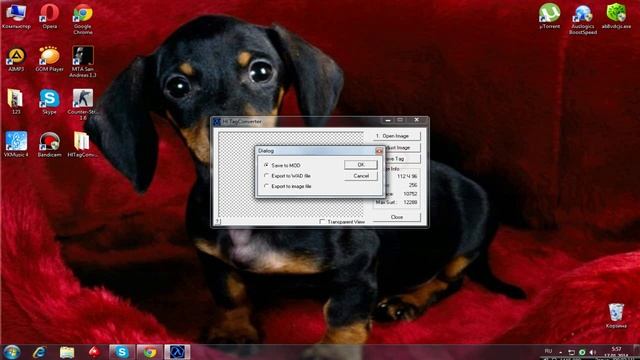Select the µTorrent desktop icon

[549, 16]
